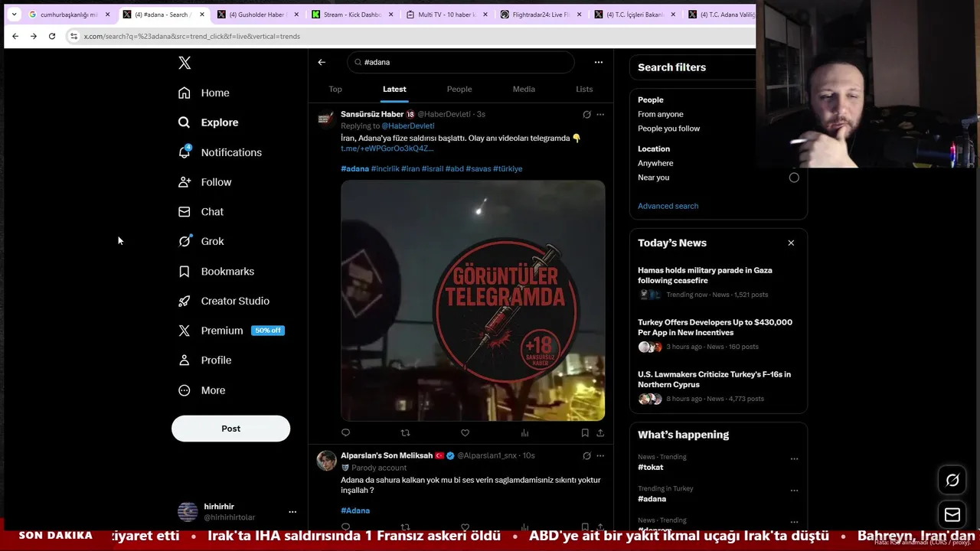Click the Bookmarks sidebar icon
This screenshot has width=980, height=551.
(184, 271)
